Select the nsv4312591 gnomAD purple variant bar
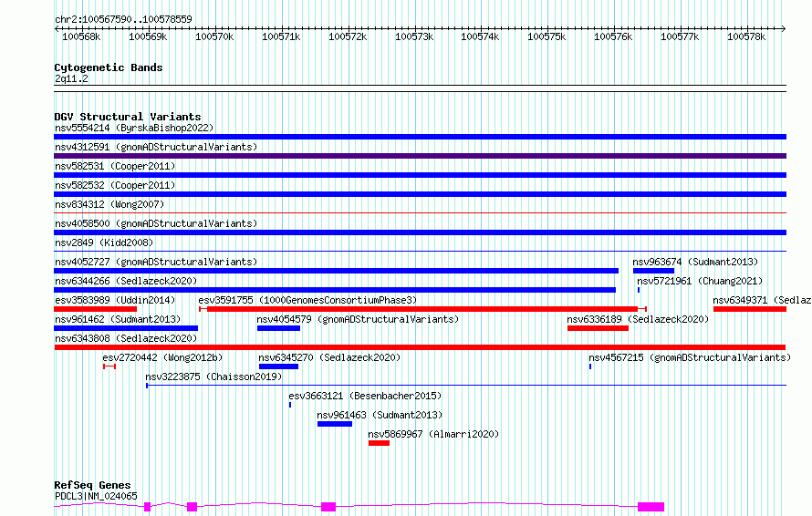 coord(420,156)
